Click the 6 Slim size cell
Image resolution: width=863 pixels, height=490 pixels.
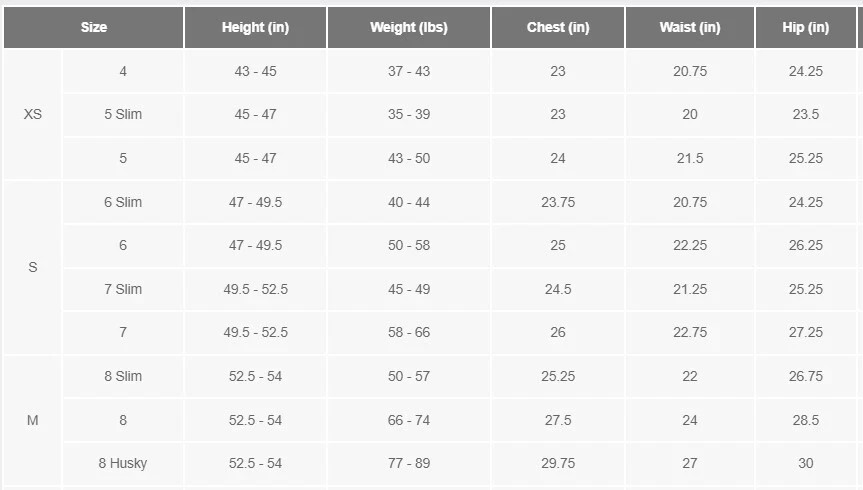point(123,202)
